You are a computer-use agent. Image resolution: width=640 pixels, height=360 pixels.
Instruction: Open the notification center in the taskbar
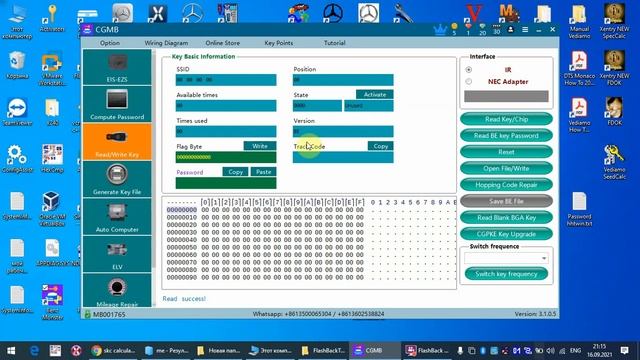pos(624,351)
